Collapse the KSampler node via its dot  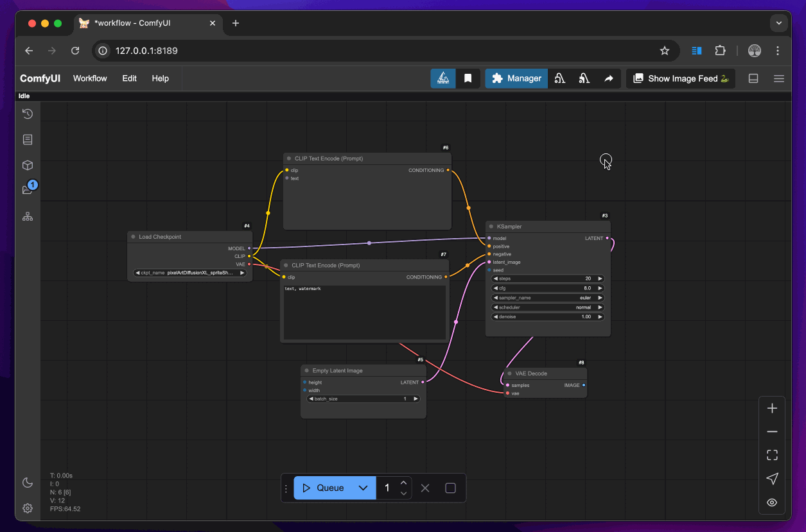pos(491,227)
